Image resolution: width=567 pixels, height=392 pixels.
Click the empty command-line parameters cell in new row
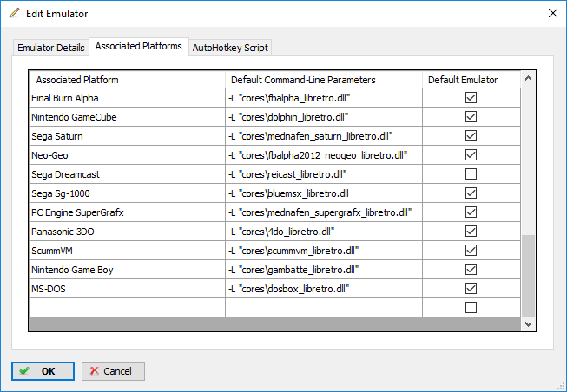[x=324, y=308]
